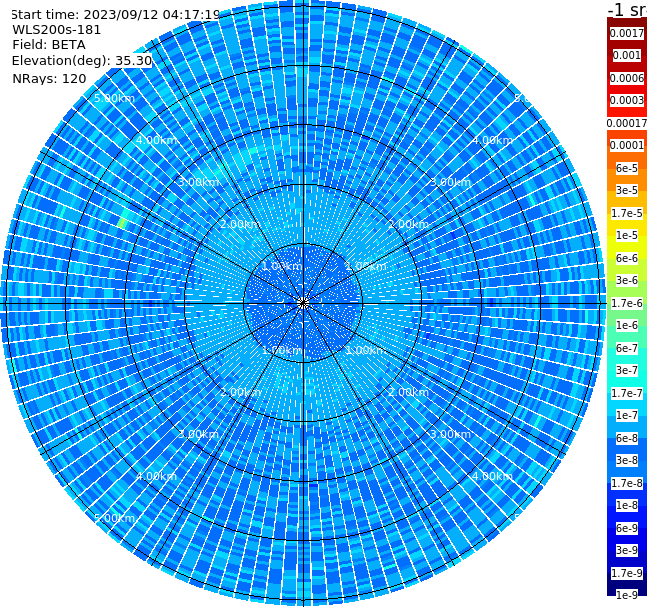
Task: Select the 3e-6 colorbar label
Action: (627, 280)
